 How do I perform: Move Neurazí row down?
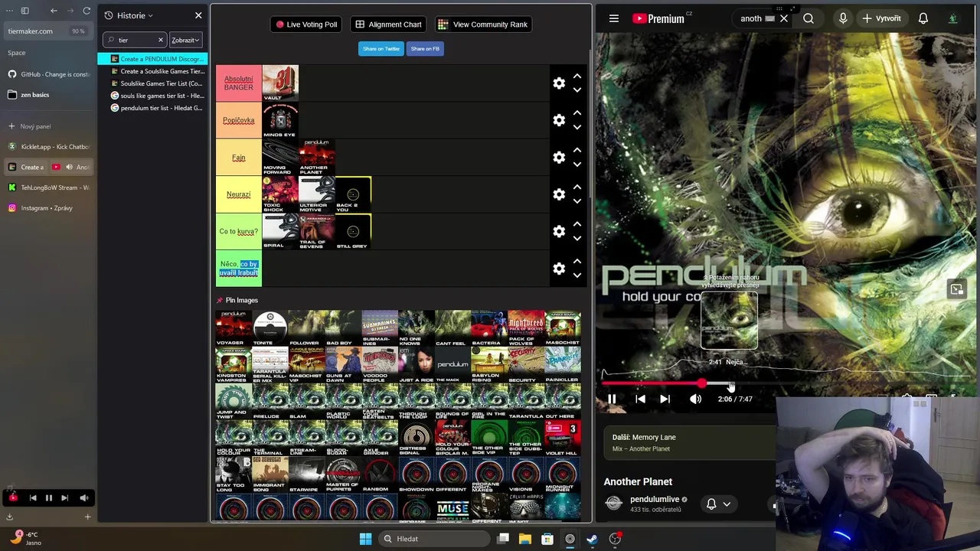[577, 201]
